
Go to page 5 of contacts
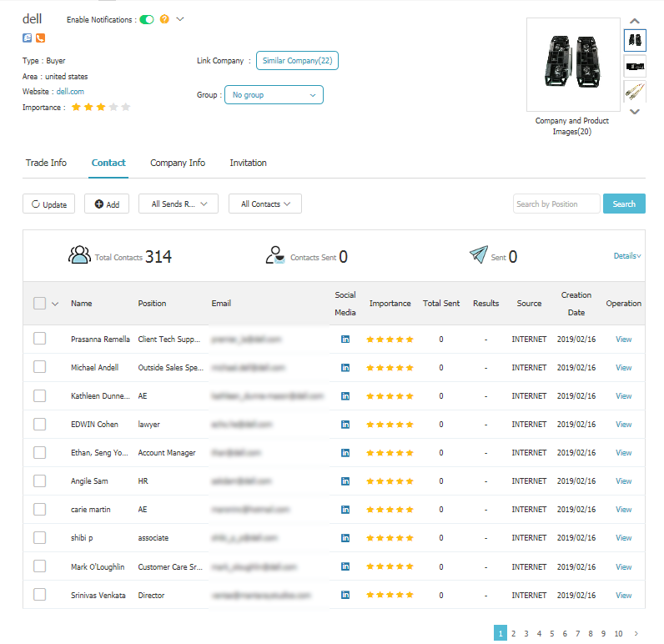point(551,633)
